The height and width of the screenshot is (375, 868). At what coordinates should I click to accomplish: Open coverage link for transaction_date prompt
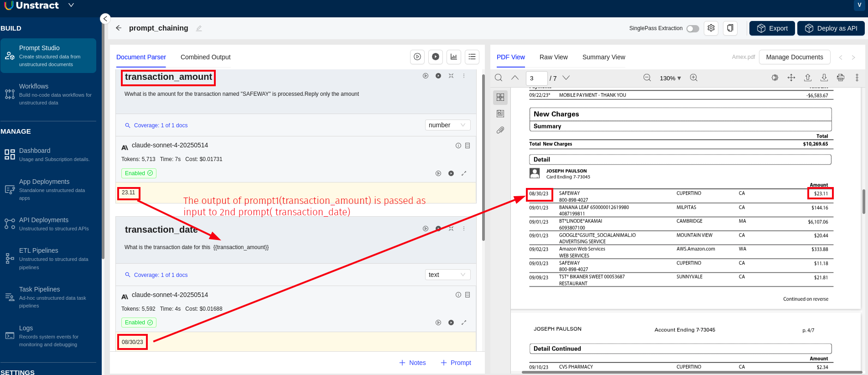156,275
